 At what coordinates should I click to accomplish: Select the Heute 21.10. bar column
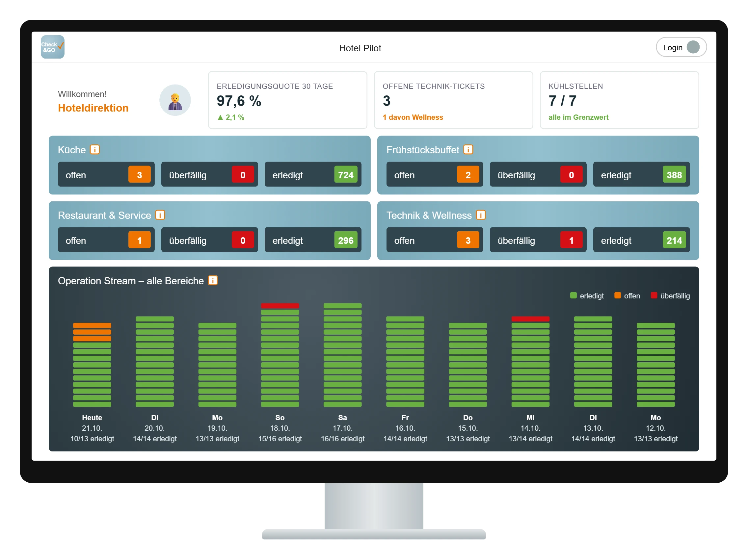tap(92, 365)
